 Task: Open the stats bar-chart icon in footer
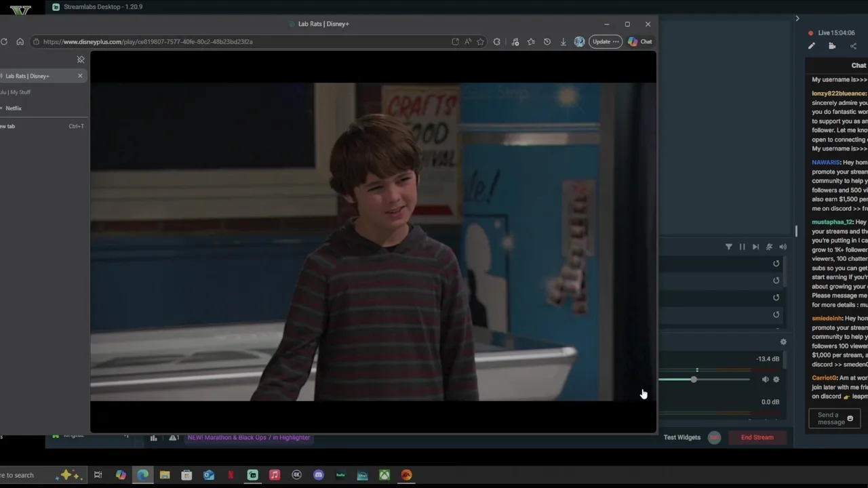tap(153, 438)
